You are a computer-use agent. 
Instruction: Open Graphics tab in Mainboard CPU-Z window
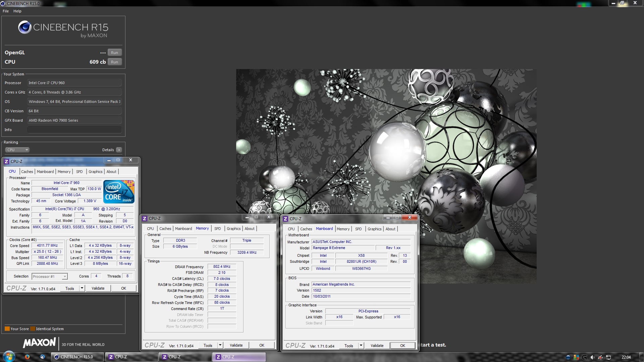[x=375, y=229]
